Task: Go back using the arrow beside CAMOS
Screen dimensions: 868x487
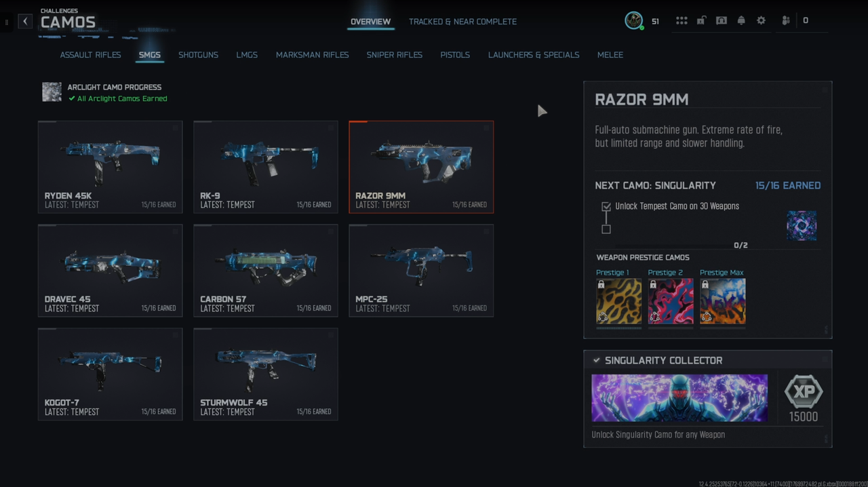Action: (x=25, y=21)
